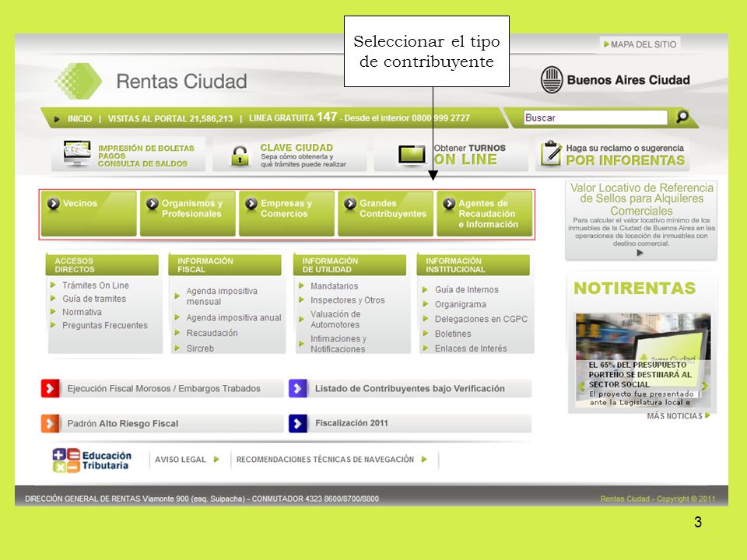Screen dimensions: 747x560
Task: Open the Sircreb link
Action: point(200,348)
